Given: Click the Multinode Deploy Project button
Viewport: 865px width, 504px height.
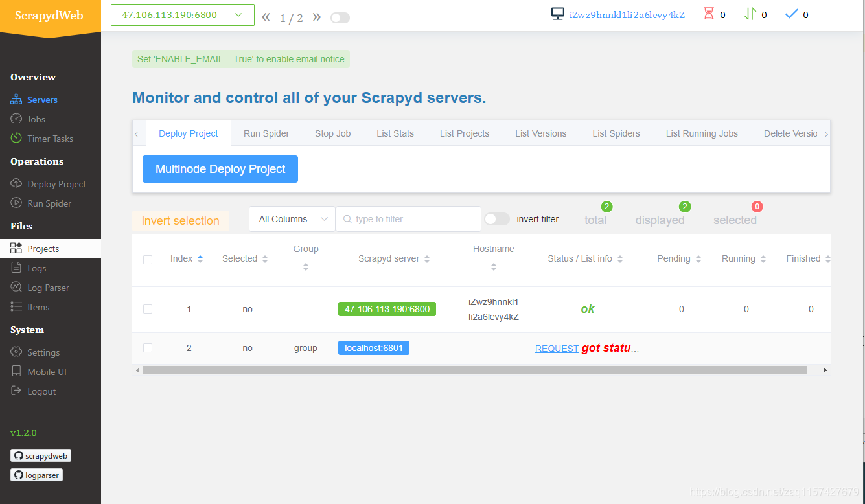Looking at the screenshot, I should pos(220,169).
